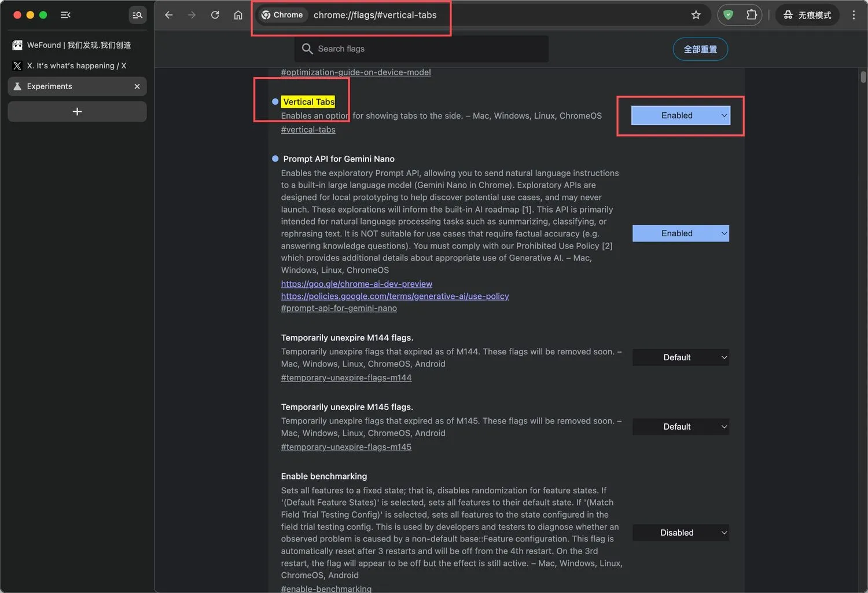This screenshot has width=868, height=593.
Task: Open the goo.gle/chrome-ai-dev-preview link
Action: coord(356,284)
